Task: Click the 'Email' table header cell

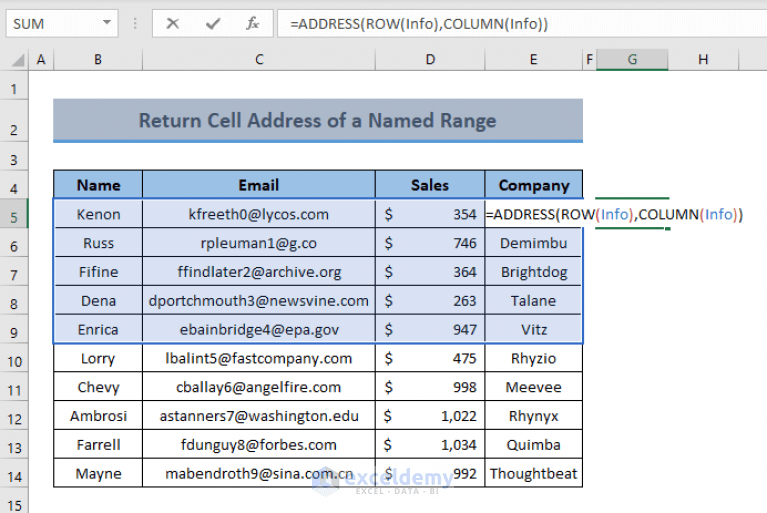Action: pos(259,185)
